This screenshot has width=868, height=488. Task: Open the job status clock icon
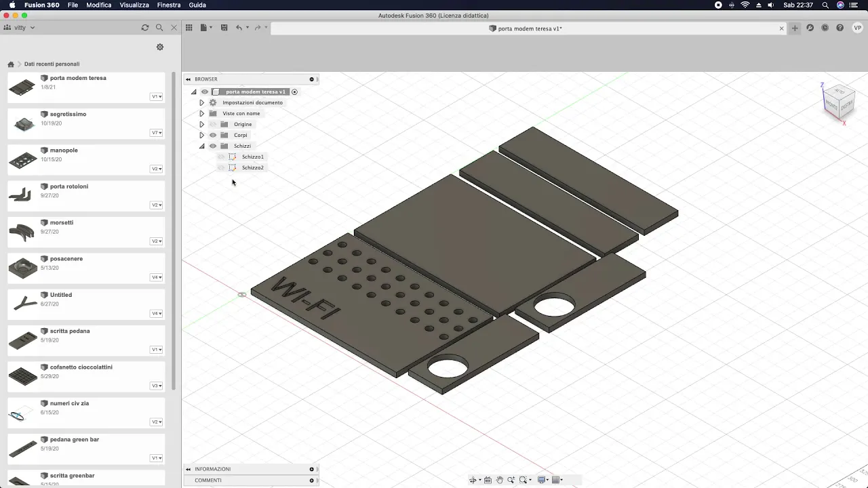click(x=825, y=28)
